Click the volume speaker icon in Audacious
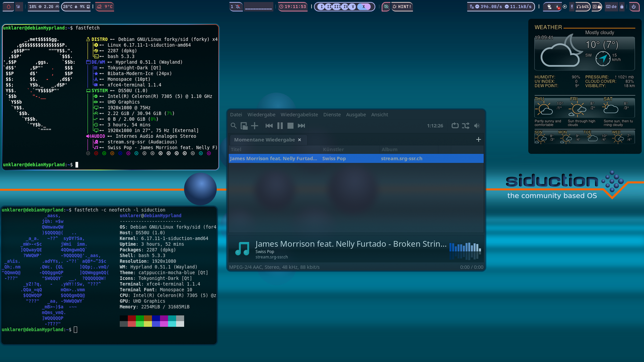Image resolution: width=644 pixels, height=362 pixels. tap(477, 126)
